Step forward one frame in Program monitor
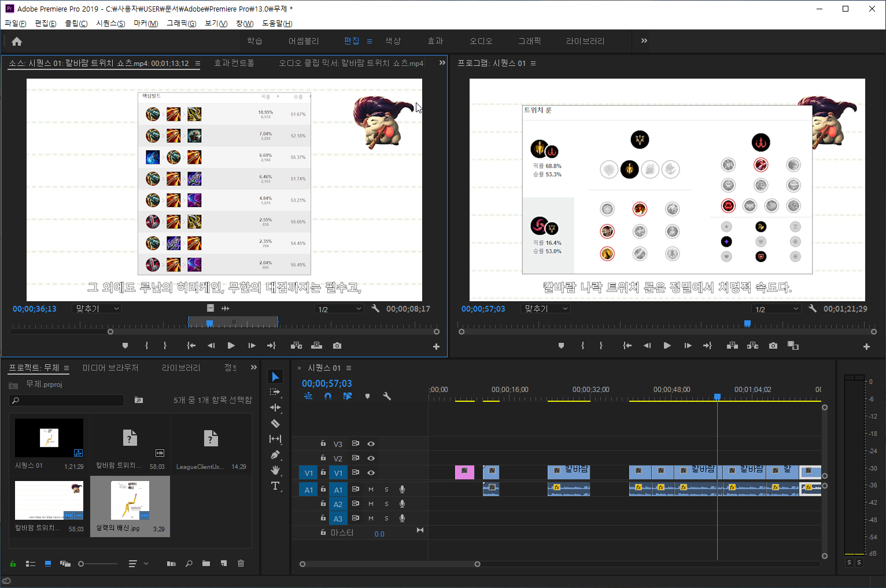 (688, 346)
